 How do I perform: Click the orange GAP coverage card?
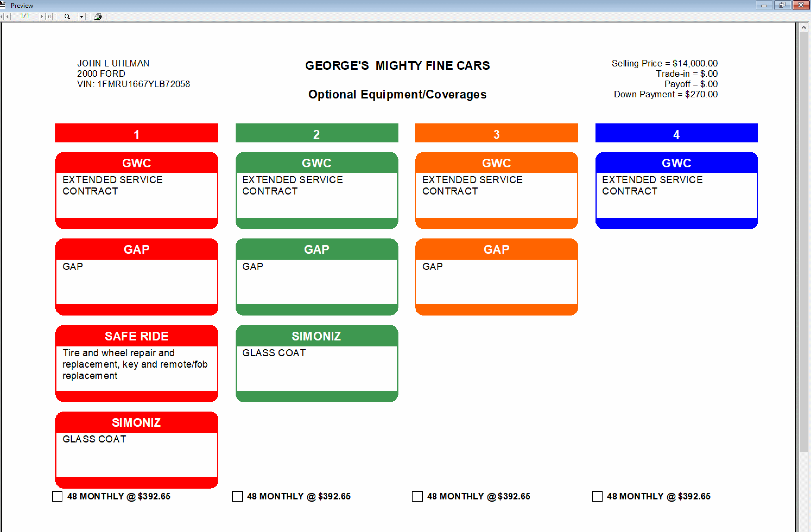click(x=496, y=277)
